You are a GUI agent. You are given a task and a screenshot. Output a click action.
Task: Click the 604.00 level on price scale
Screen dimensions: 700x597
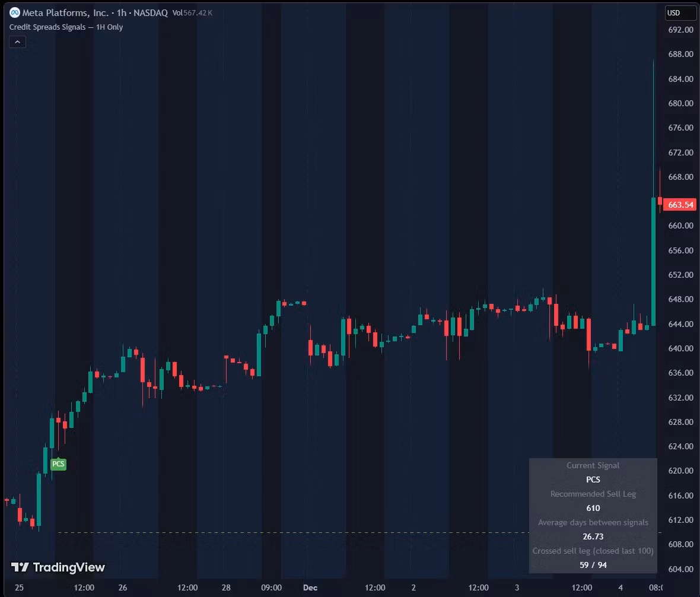tap(680, 569)
